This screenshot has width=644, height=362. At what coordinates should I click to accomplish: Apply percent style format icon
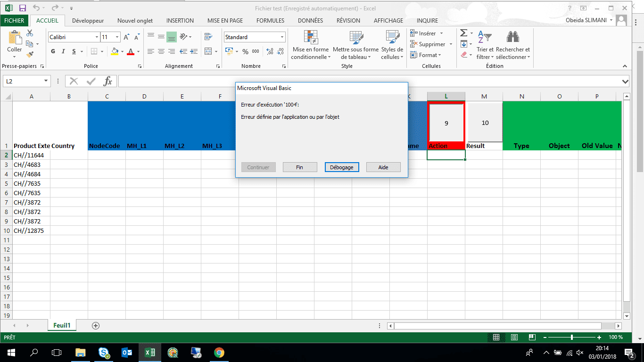(245, 51)
